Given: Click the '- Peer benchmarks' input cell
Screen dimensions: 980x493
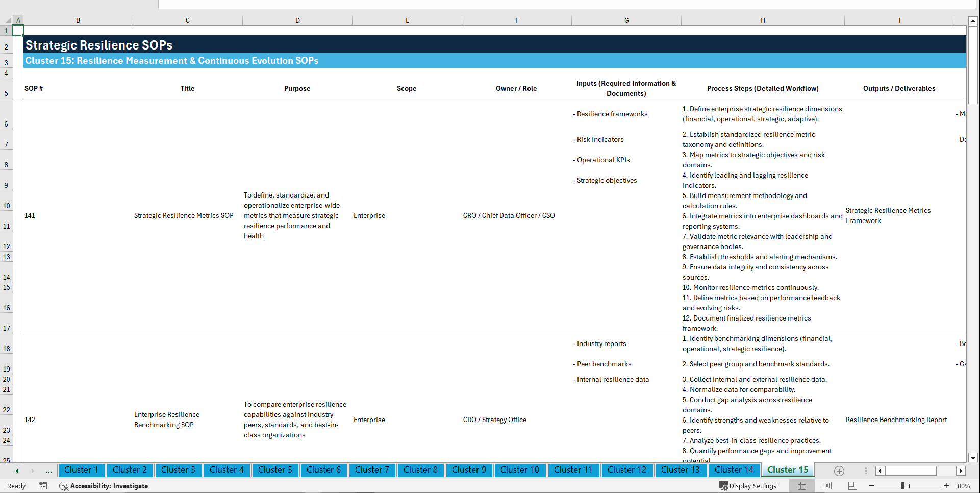Looking at the screenshot, I should click(626, 364).
